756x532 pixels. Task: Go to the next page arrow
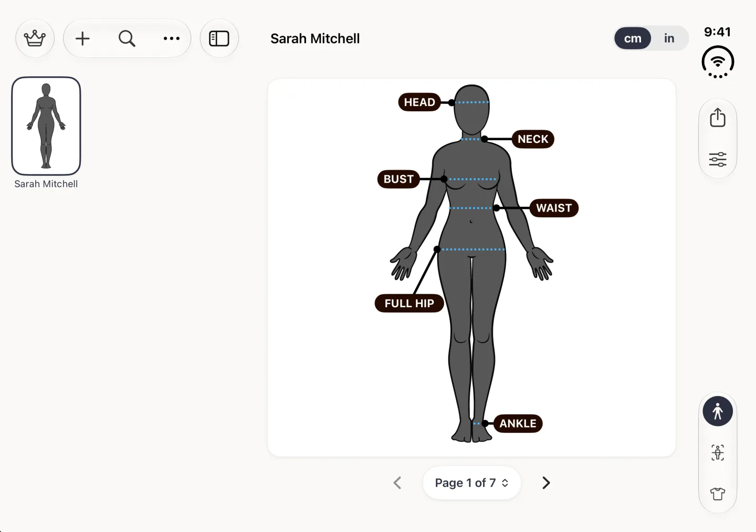[x=546, y=483]
